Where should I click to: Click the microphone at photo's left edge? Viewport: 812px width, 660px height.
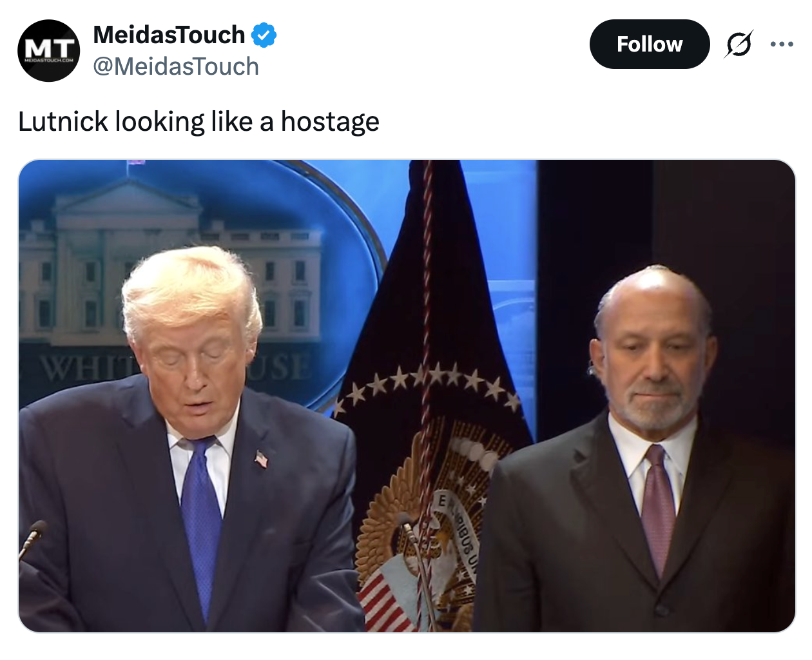click(32, 537)
